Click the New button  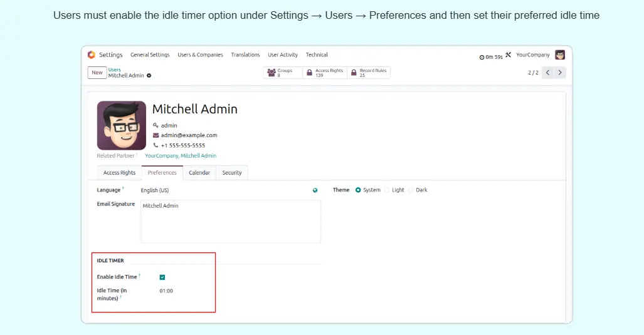[97, 73]
